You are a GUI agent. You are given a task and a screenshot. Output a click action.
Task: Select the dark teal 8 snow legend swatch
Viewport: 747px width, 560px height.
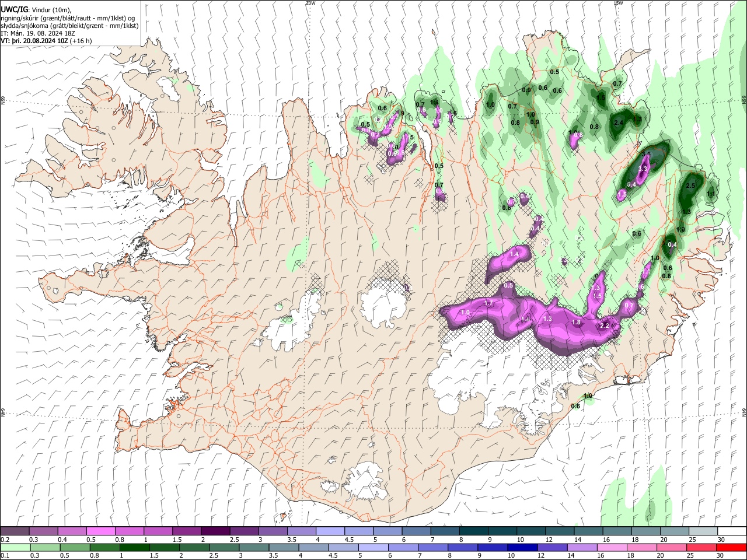473,531
